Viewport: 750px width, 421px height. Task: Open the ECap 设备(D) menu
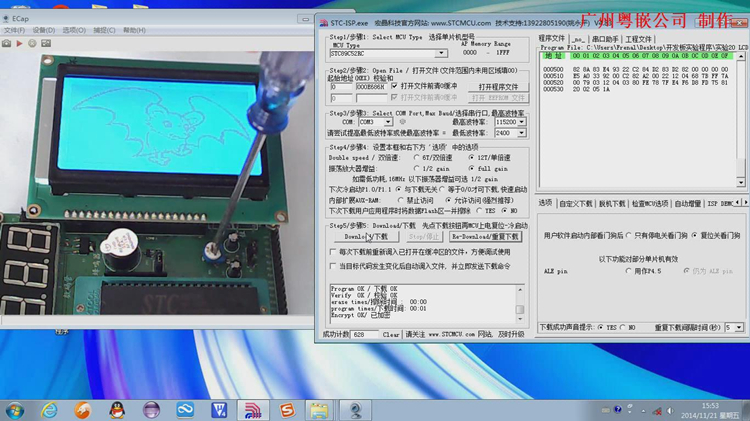point(44,30)
